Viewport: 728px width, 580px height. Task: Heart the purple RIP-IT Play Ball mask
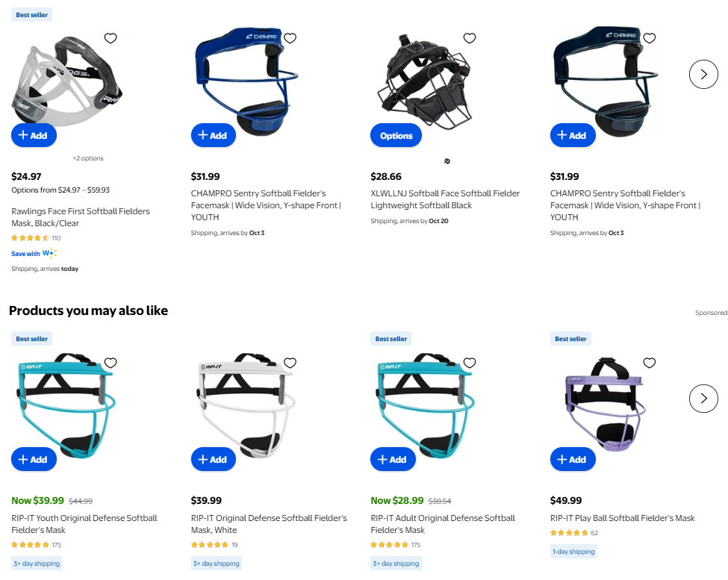650,363
